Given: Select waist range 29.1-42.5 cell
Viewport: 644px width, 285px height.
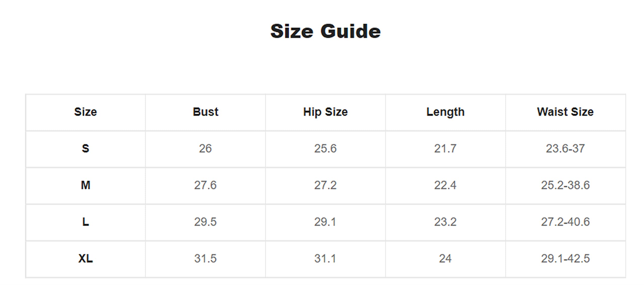Looking at the screenshot, I should click(x=565, y=259).
